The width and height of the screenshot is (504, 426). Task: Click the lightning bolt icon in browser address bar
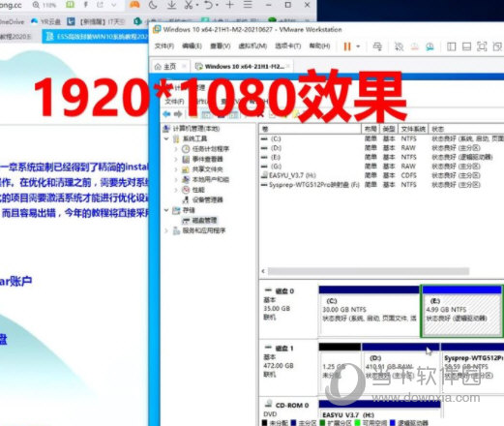click(x=86, y=5)
